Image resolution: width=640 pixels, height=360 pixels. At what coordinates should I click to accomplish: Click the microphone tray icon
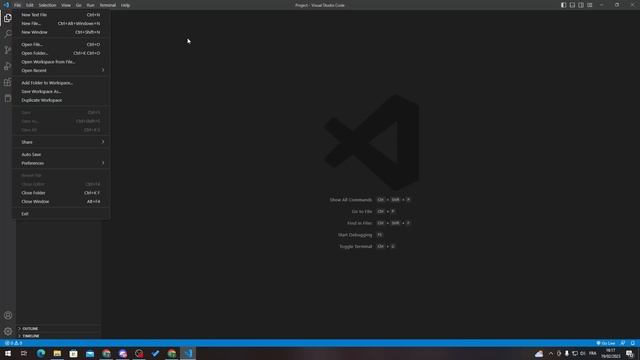(567, 353)
